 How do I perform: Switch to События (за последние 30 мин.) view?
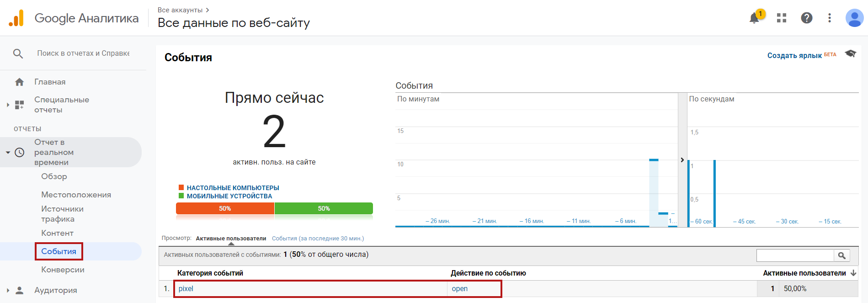(318, 239)
